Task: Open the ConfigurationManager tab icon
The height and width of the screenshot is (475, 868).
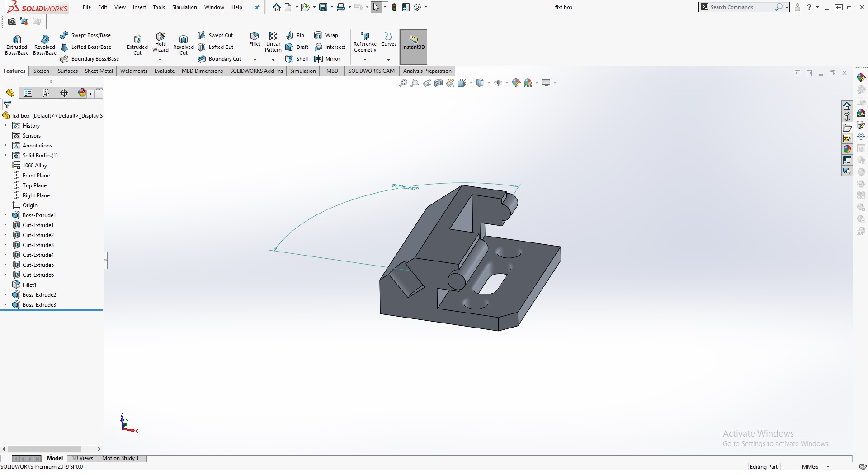Action: point(46,93)
